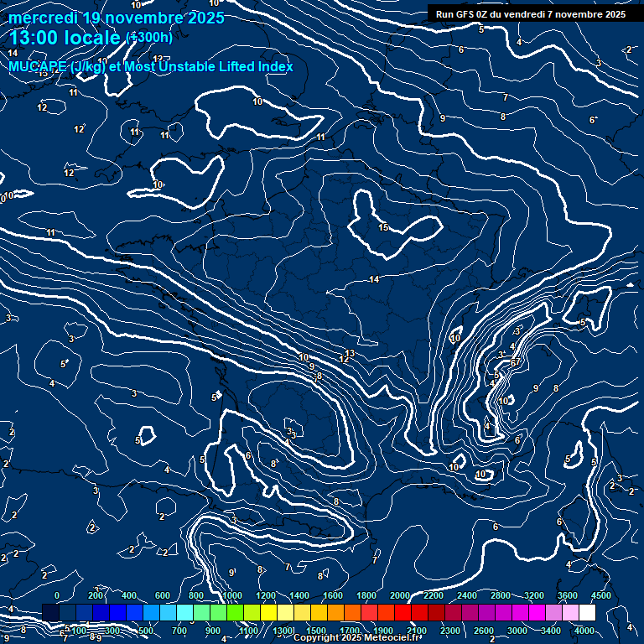Select the '3000' legend value
The height and width of the screenshot is (644, 644).
[517, 631]
